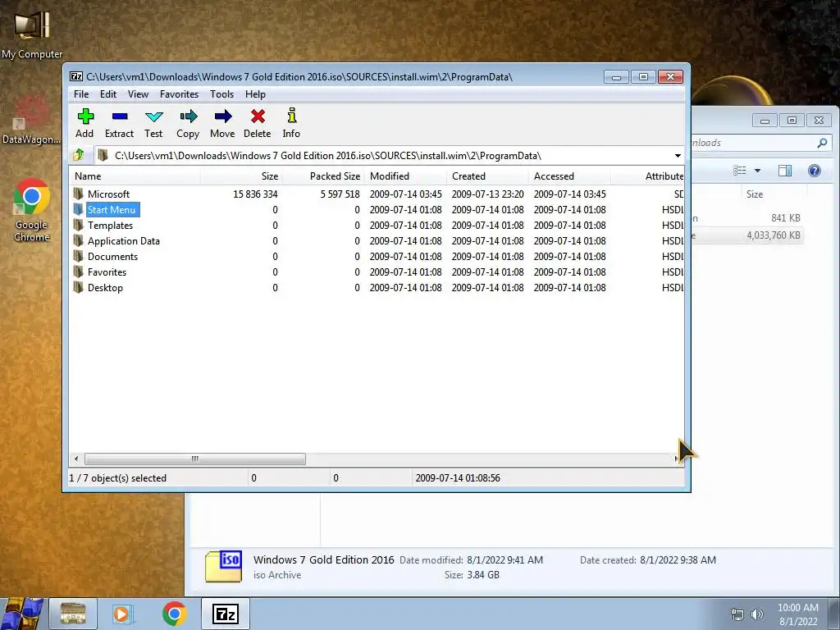Select the Microsoft folder row
The image size is (840, 630).
coord(377,194)
